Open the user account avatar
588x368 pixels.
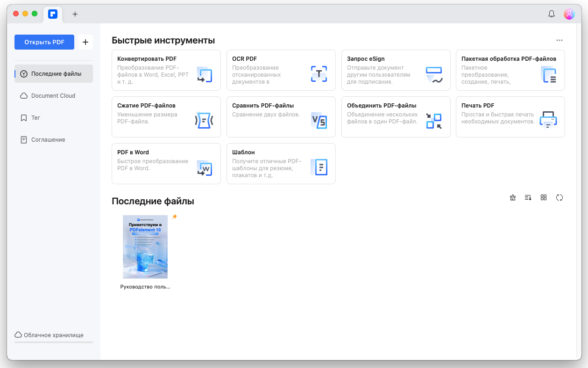(x=569, y=14)
